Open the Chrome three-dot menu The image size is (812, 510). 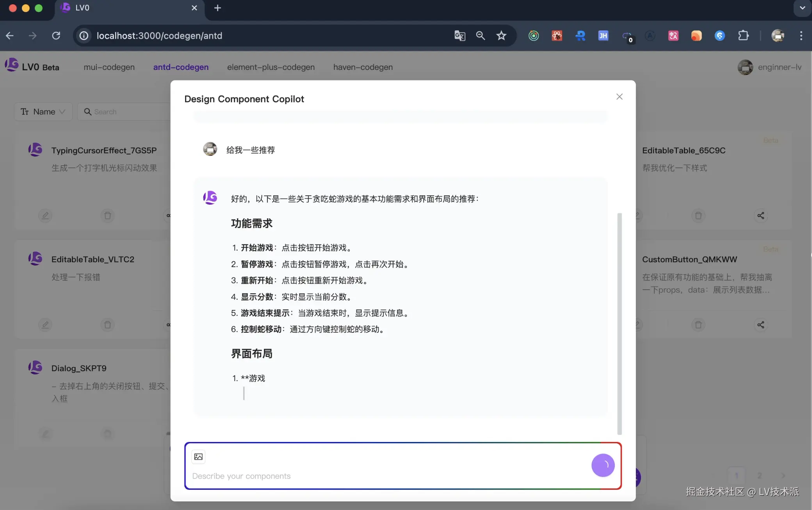(801, 36)
